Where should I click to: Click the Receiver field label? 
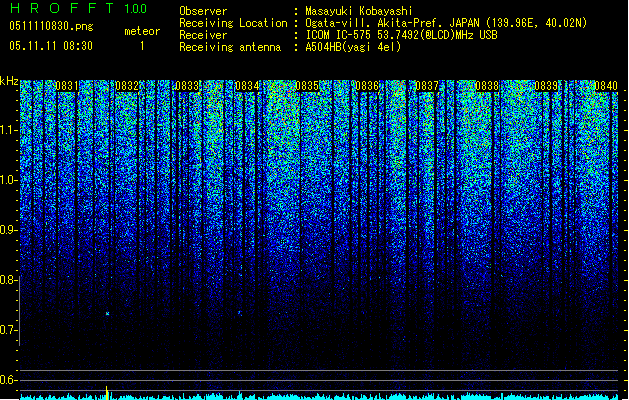203,35
